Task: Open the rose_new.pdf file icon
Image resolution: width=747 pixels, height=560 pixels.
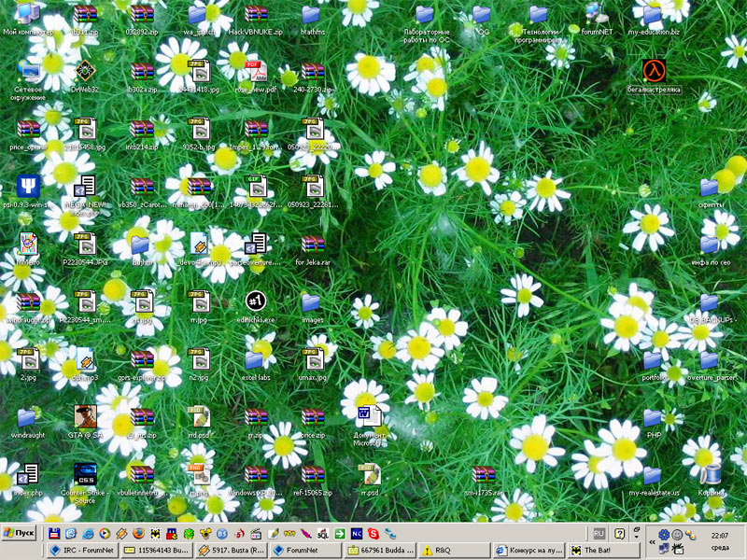Action: tap(256, 72)
